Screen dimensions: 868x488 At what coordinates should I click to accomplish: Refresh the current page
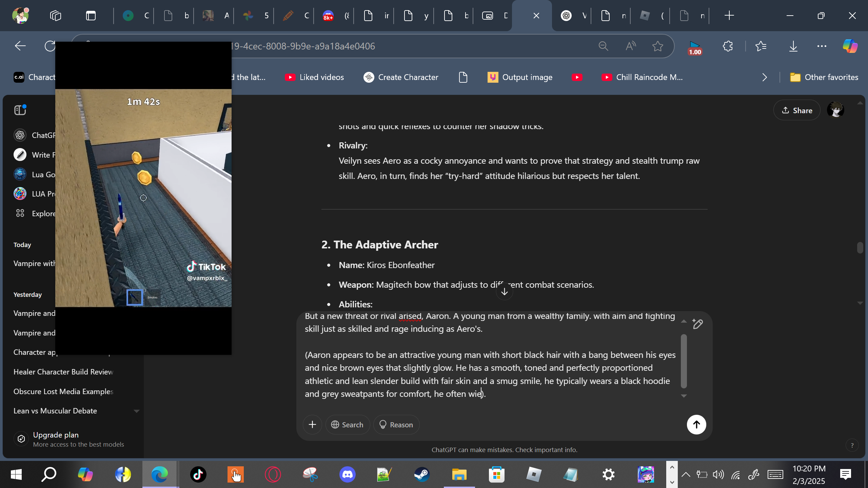click(x=50, y=46)
